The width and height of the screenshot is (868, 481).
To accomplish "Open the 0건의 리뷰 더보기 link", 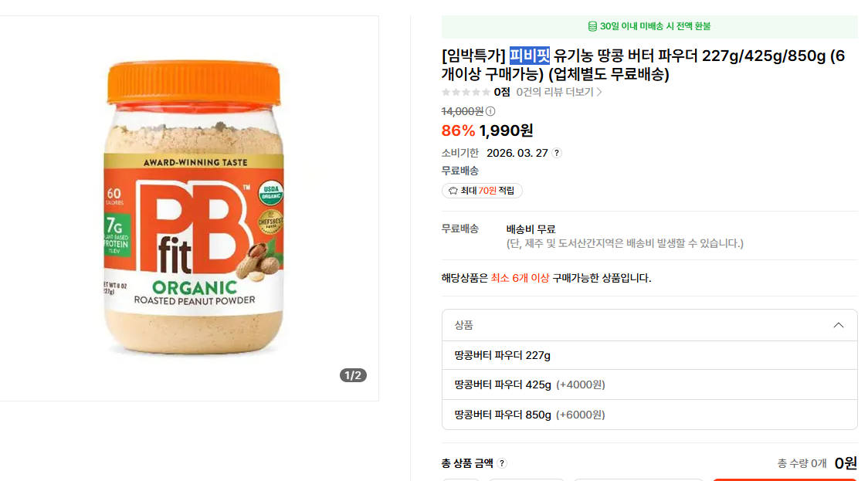I will click(558, 92).
